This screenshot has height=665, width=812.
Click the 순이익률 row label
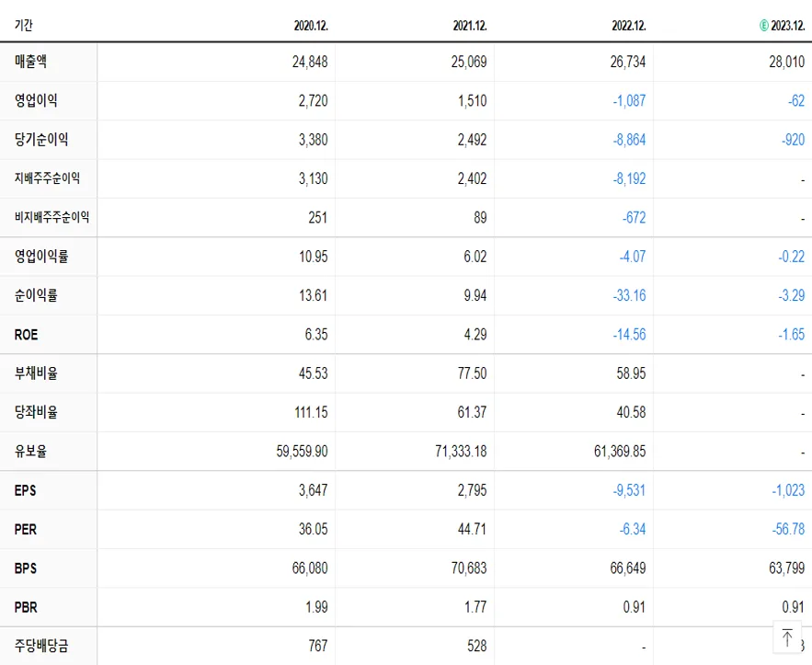pyautogui.click(x=36, y=295)
